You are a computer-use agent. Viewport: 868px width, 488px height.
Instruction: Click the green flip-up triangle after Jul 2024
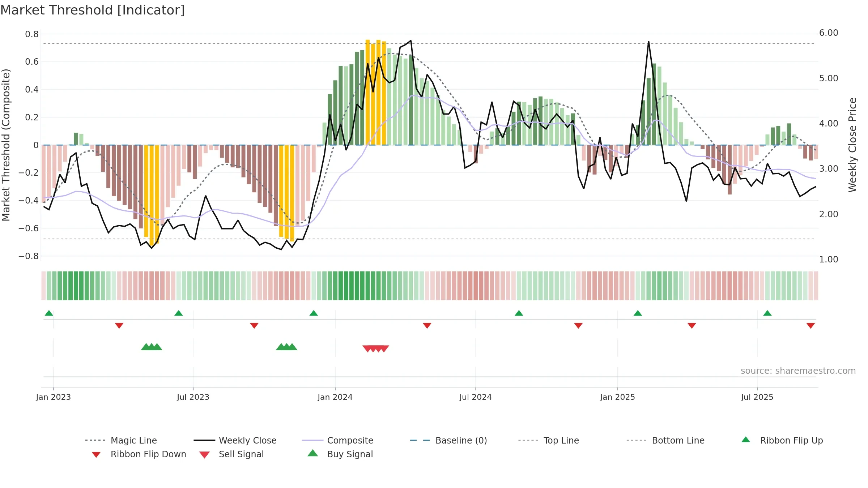(x=519, y=313)
